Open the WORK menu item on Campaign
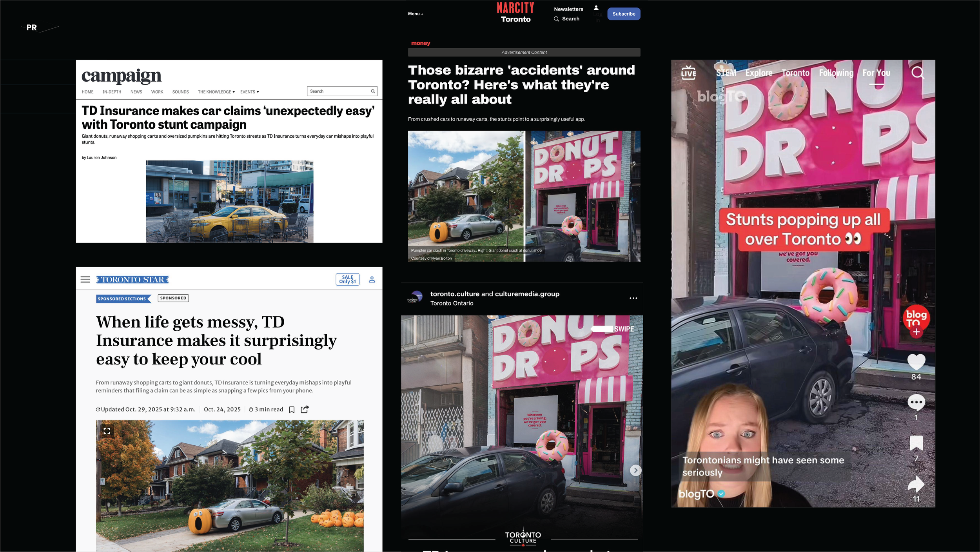The width and height of the screenshot is (980, 552). pyautogui.click(x=157, y=92)
